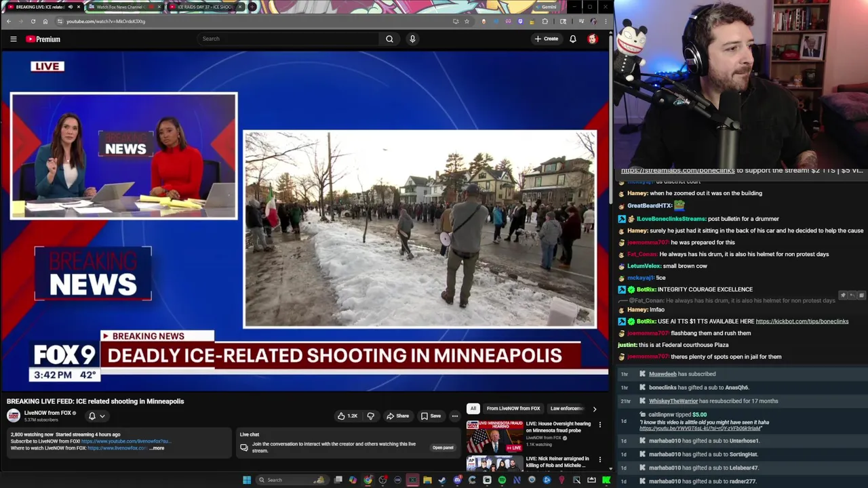Expand the description with ...more

[157, 448]
